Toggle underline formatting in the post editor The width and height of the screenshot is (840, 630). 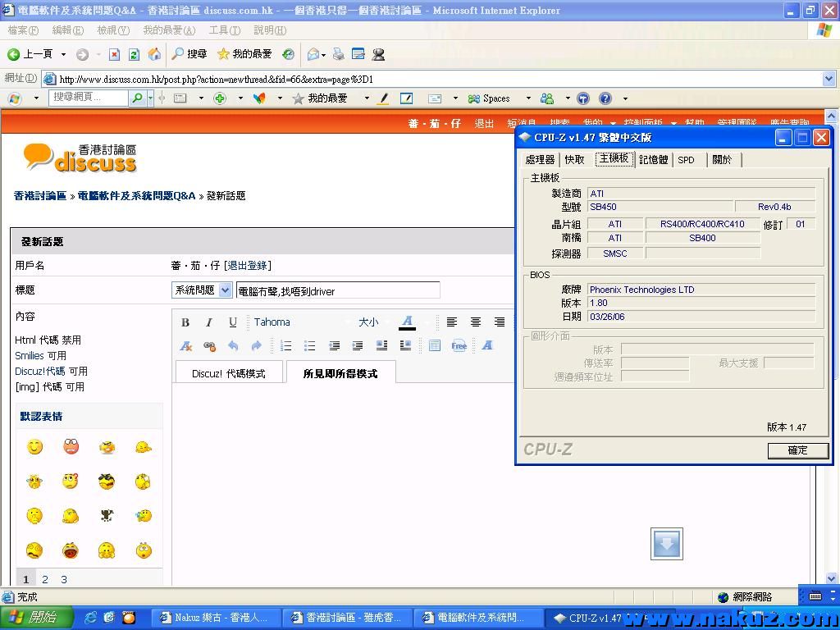pos(233,322)
